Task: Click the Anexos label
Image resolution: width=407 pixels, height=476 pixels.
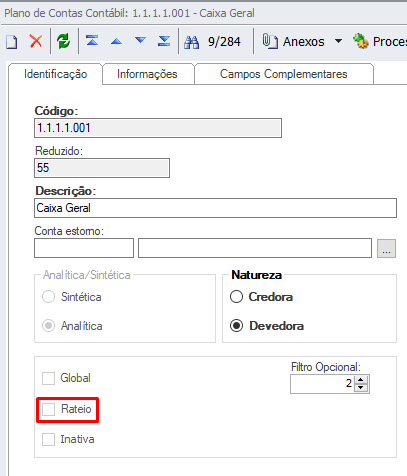Action: 303,42
